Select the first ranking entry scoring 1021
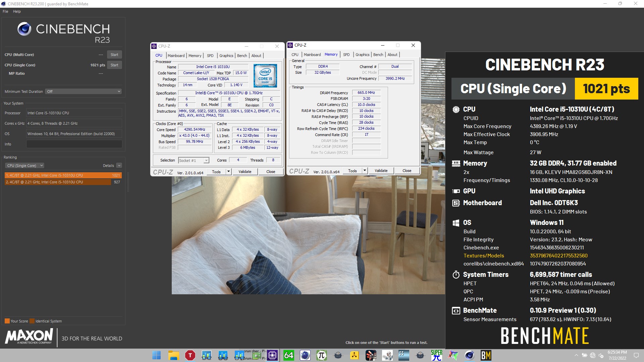Viewport: 644px width, 362px height. coord(63,175)
